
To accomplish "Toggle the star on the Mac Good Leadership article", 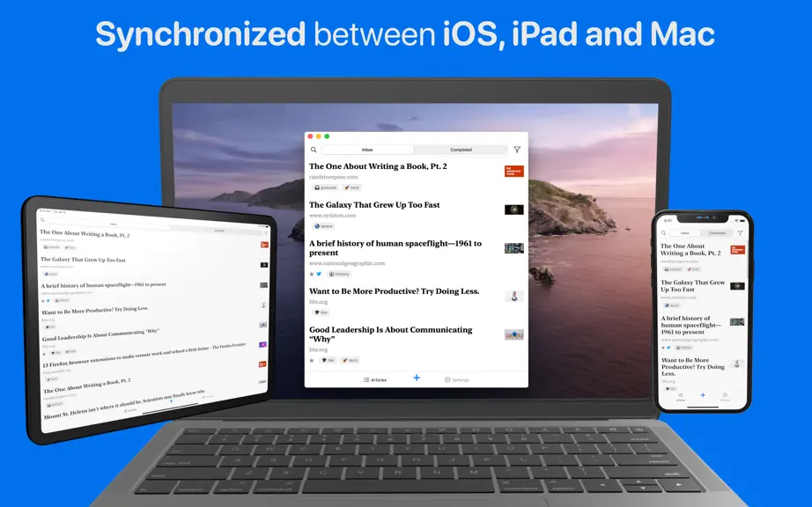I will click(x=311, y=360).
